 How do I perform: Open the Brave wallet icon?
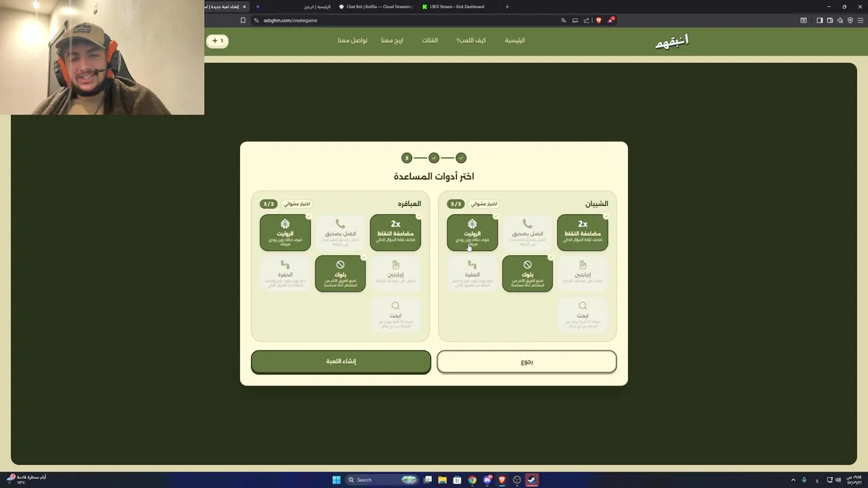(x=829, y=20)
